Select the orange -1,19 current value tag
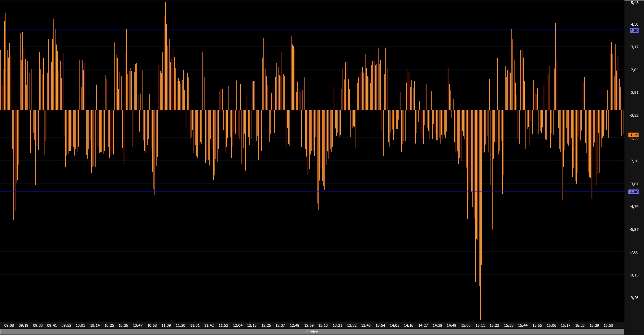Screen dimensions: 644x335 coord(634,135)
